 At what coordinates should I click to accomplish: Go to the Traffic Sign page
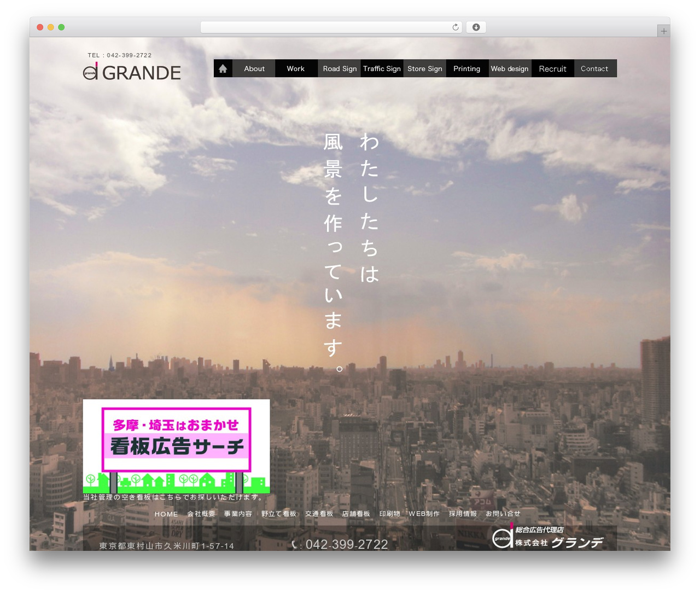coord(382,68)
